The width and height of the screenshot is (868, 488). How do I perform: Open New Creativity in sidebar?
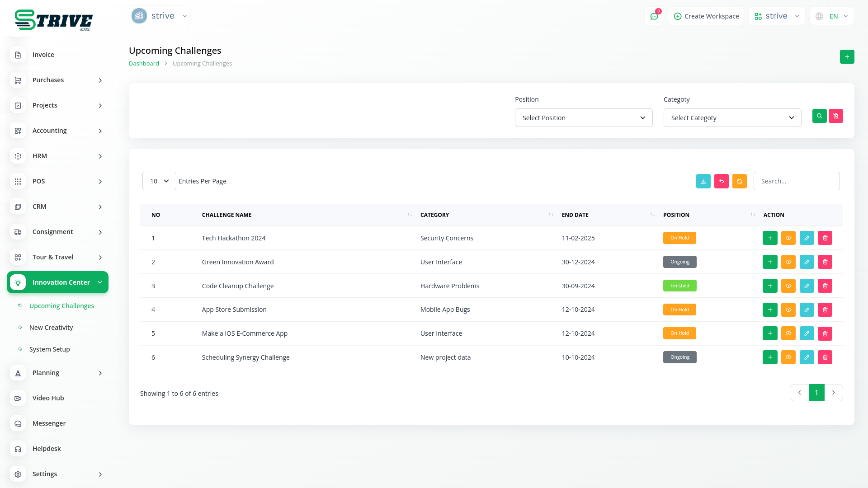tap(51, 328)
